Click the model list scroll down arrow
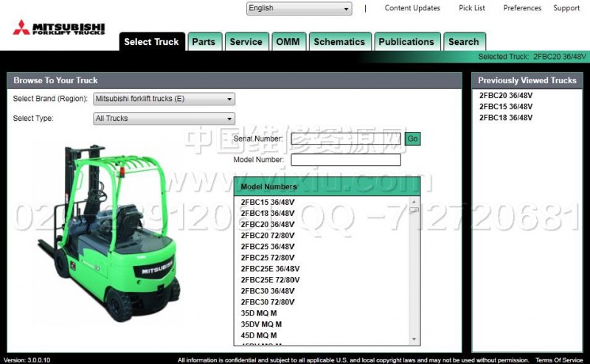The width and height of the screenshot is (590, 364). [x=414, y=340]
